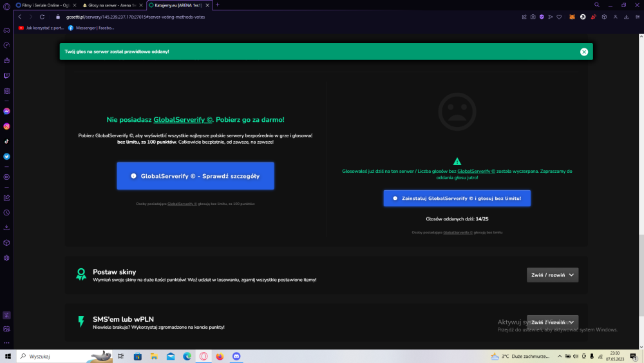Click the tab search magnifier icon

tap(597, 5)
